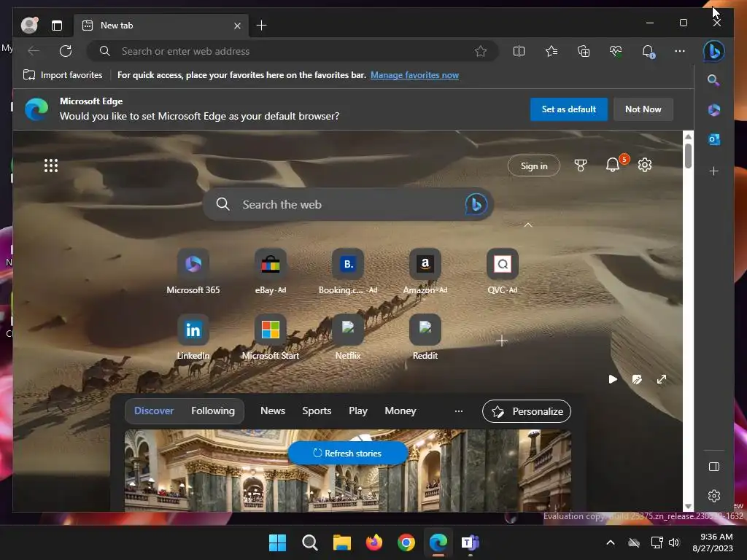The image size is (747, 560).
Task: Open Bing Chat sidebar button
Action: [713, 51]
